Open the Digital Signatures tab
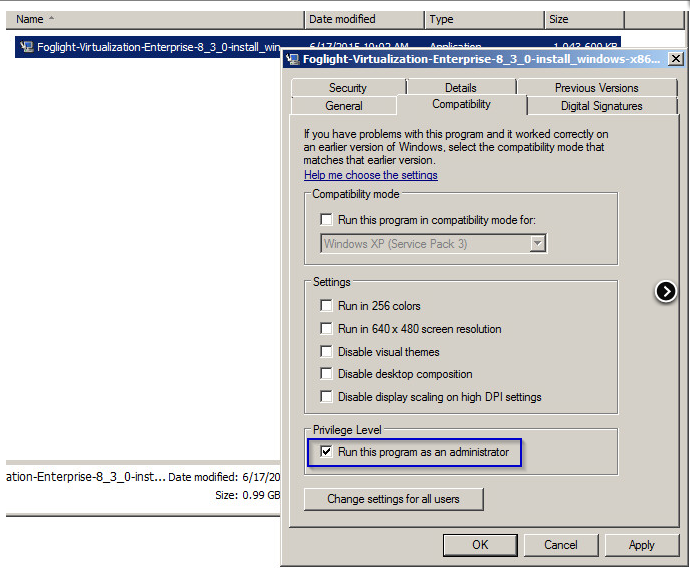This screenshot has height=568, width=690. coord(602,106)
